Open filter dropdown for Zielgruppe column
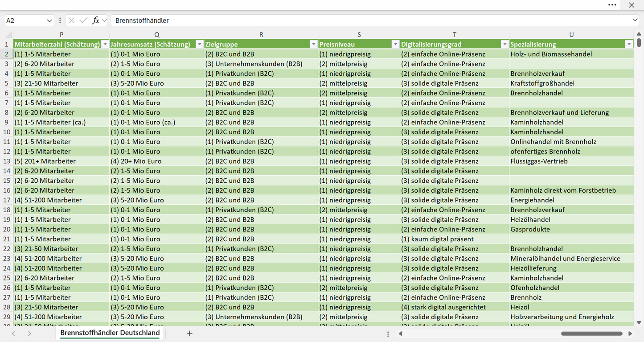This screenshot has width=644, height=342. click(x=313, y=44)
